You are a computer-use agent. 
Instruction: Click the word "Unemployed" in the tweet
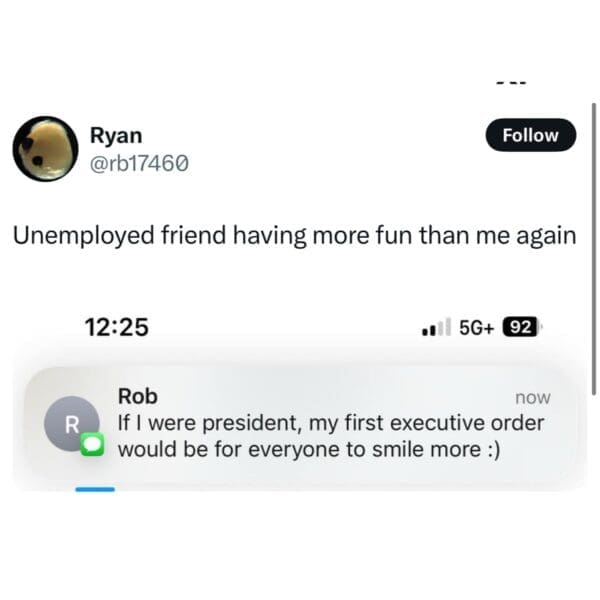click(83, 235)
